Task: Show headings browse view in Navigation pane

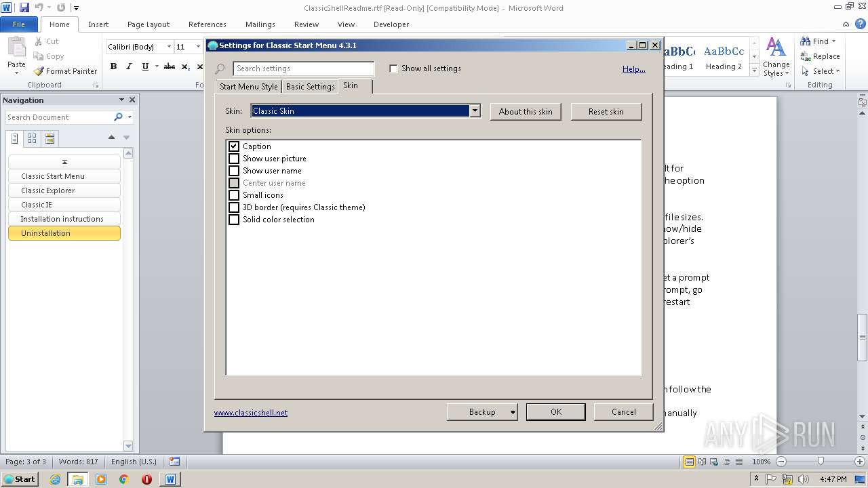Action: pos(15,138)
